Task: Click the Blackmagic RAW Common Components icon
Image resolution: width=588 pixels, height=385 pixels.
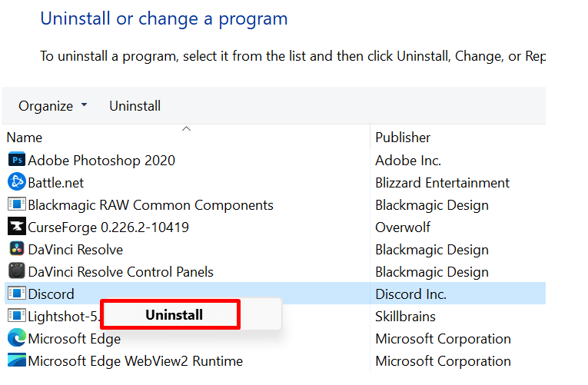Action: click(16, 205)
